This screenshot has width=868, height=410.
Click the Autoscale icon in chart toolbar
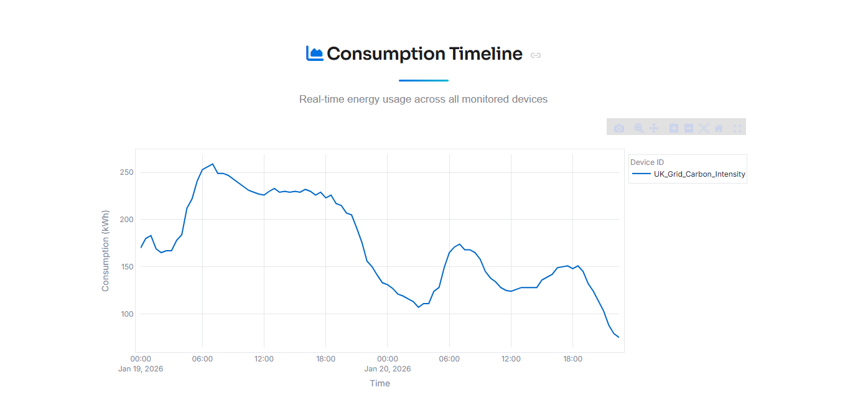(x=704, y=128)
